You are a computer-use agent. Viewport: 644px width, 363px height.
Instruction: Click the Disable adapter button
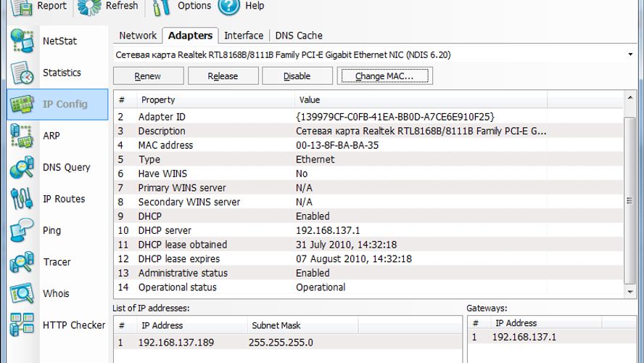click(297, 76)
